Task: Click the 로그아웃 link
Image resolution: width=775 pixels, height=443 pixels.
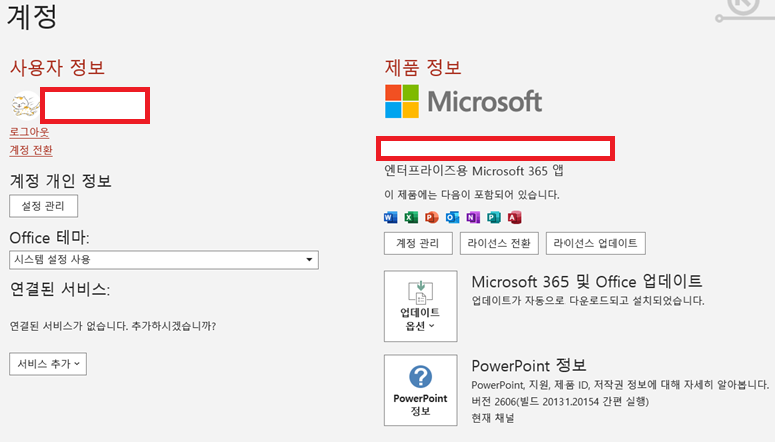Action: (x=30, y=133)
